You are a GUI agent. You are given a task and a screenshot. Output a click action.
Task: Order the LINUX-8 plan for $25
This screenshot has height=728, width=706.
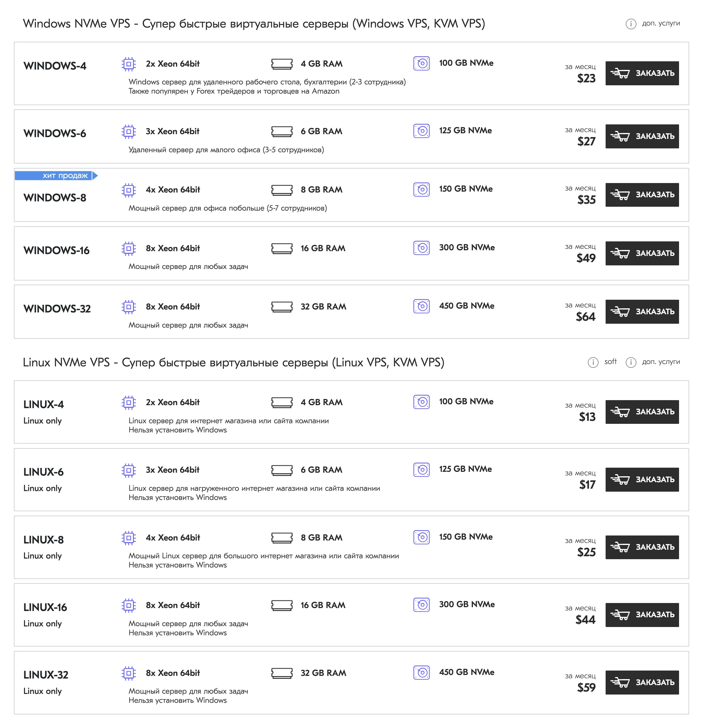tap(642, 547)
